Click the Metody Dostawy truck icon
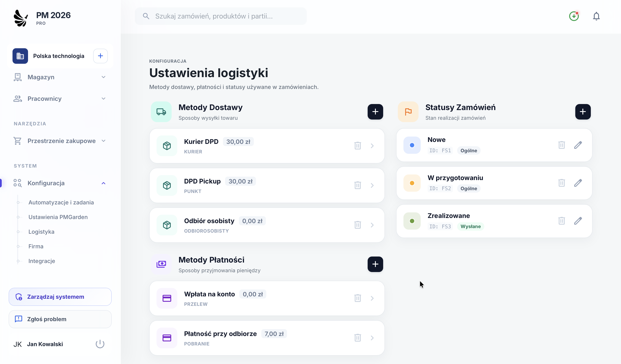 click(x=161, y=112)
